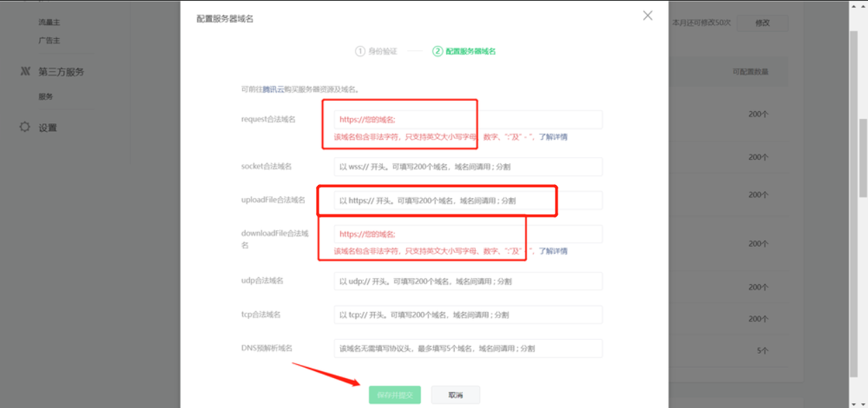This screenshot has width=868, height=408.
Task: Open 广告主 in the left sidebar
Action: click(49, 40)
